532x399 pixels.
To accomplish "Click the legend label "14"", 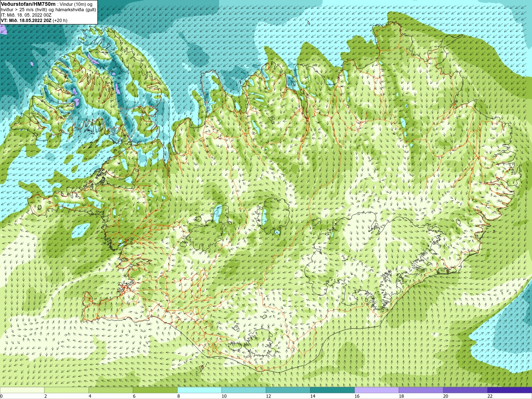I will click(x=313, y=396).
